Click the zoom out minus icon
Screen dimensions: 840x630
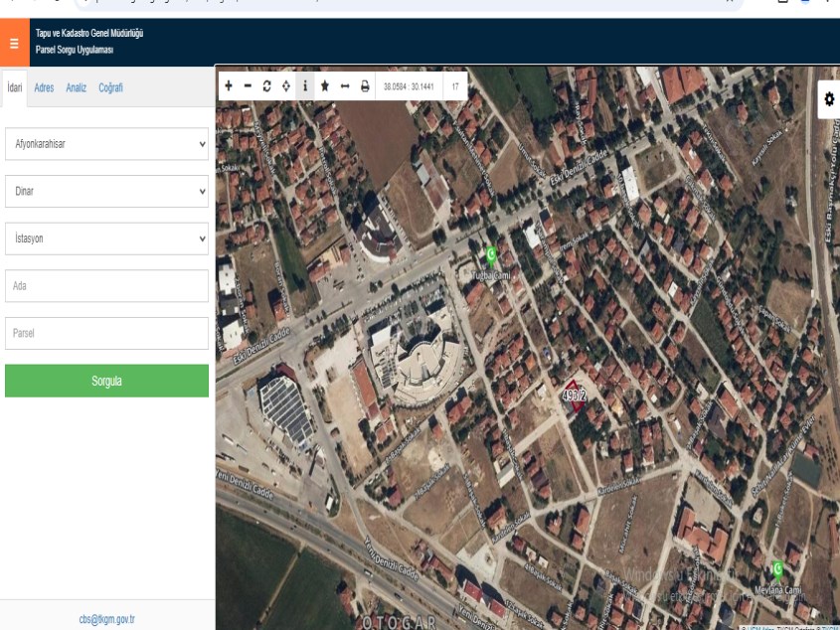pos(248,86)
